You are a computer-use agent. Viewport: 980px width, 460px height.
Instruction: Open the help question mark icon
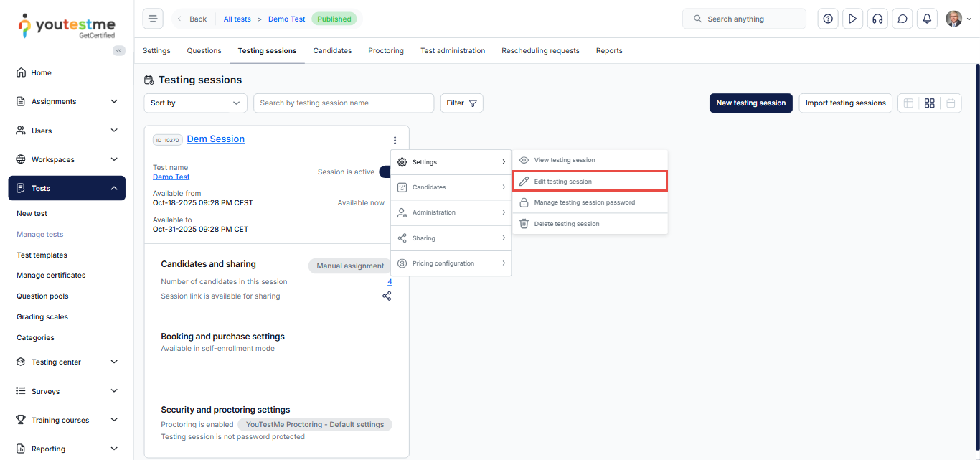(828, 19)
